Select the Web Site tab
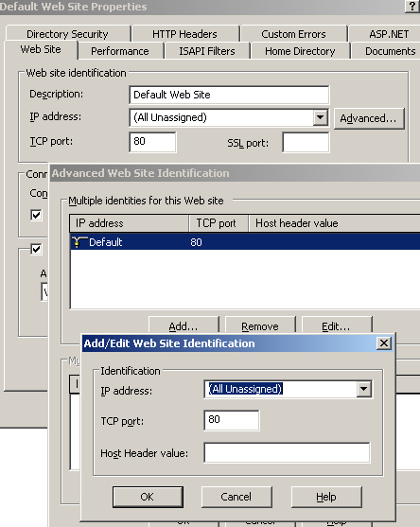 (41, 49)
